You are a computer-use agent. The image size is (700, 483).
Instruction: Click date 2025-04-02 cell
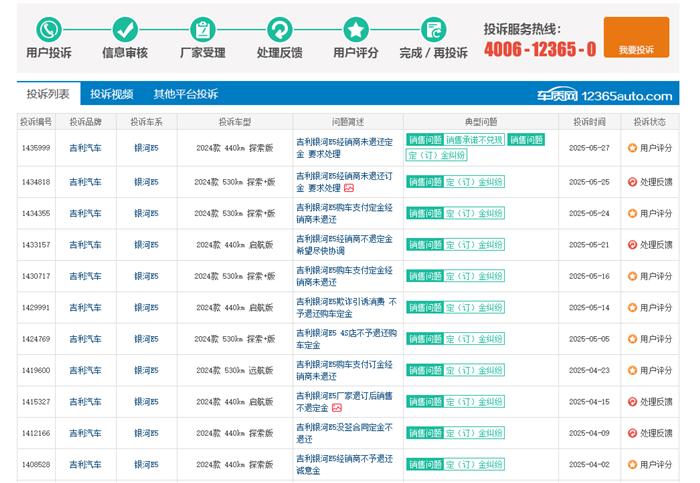point(589,464)
